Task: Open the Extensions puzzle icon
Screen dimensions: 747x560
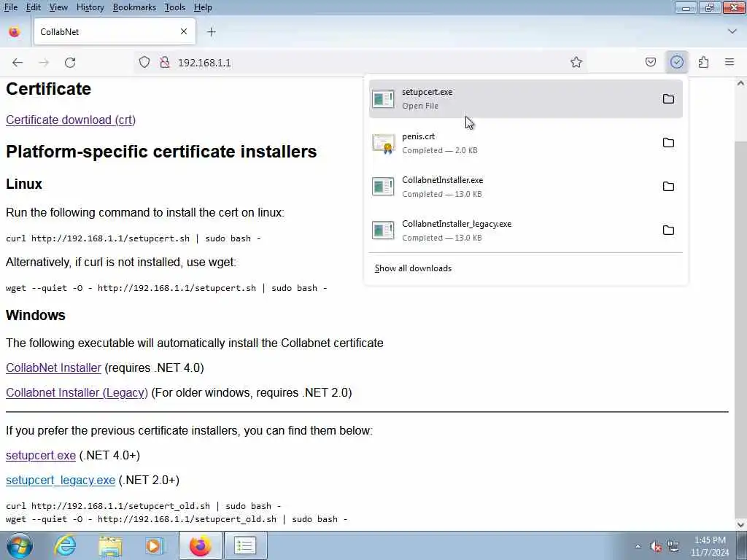Action: [703, 63]
